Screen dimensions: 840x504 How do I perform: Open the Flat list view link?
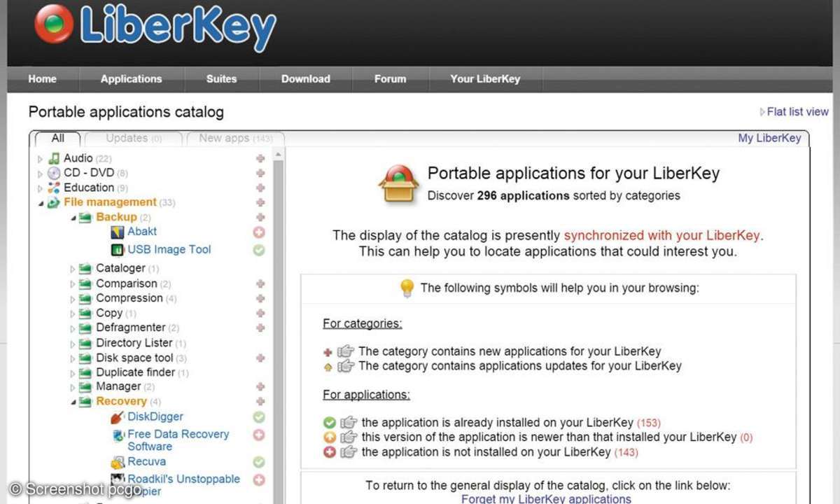[x=797, y=112]
